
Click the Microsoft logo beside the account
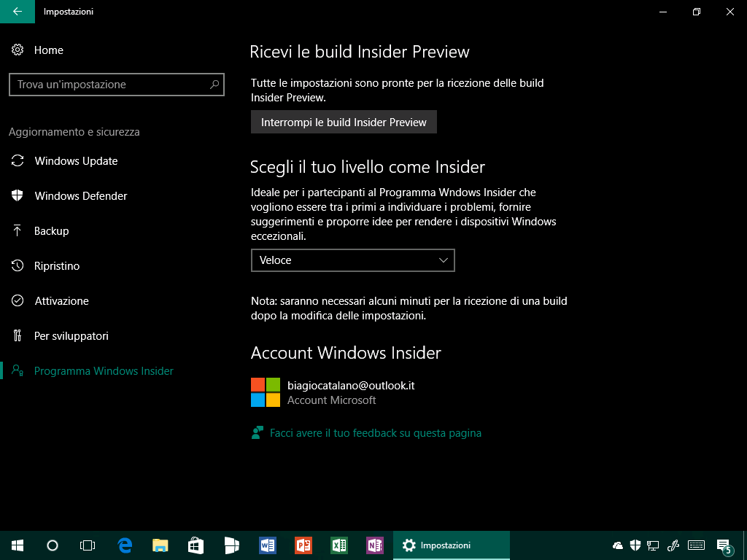pyautogui.click(x=266, y=392)
